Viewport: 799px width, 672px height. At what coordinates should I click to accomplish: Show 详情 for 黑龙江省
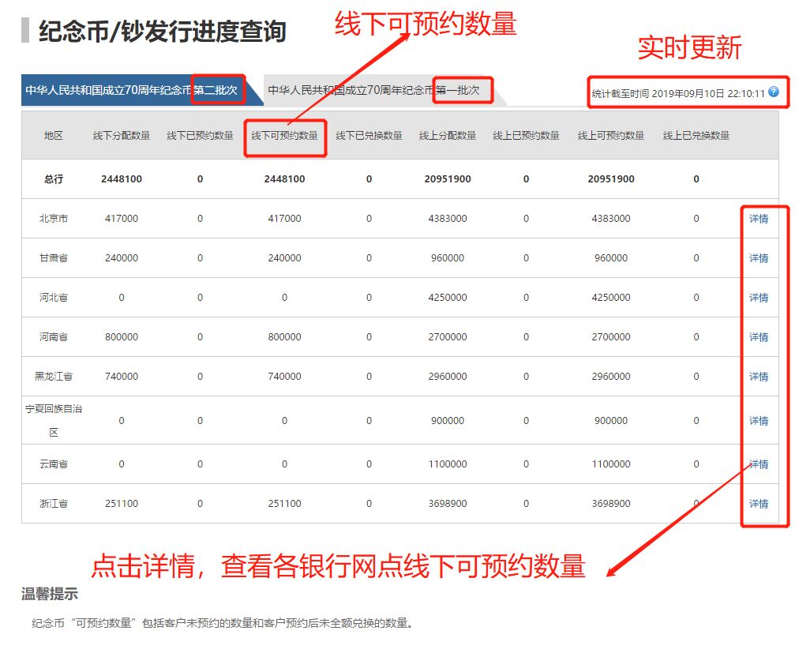pos(758,377)
